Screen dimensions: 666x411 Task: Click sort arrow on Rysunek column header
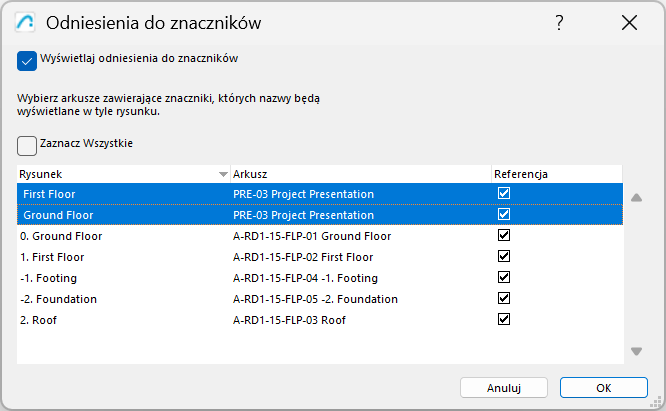point(223,174)
